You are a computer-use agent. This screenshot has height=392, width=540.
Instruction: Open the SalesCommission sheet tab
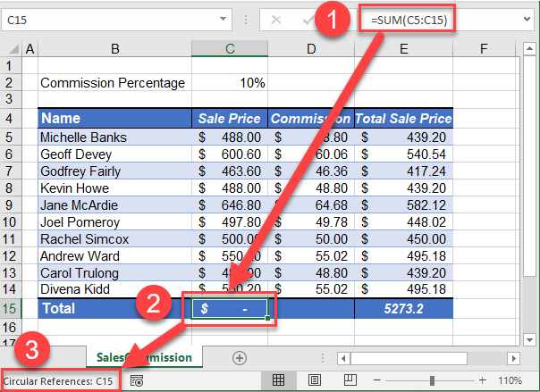144,357
